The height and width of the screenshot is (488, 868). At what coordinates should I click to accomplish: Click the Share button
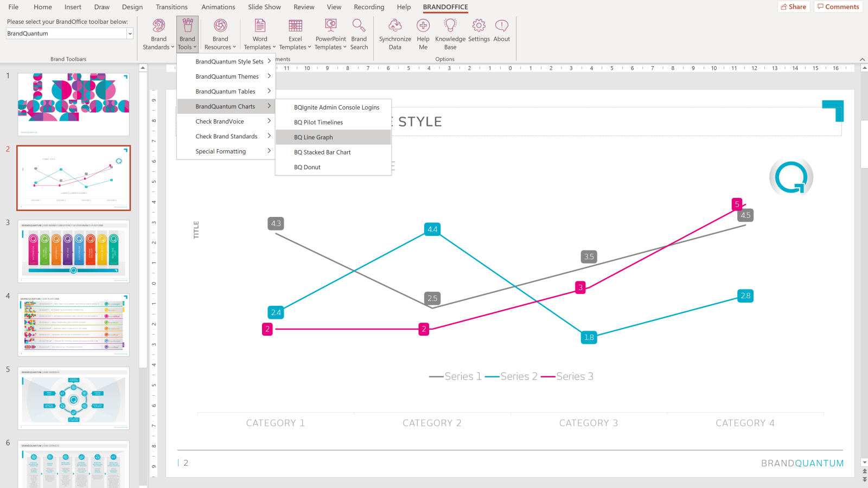pyautogui.click(x=794, y=7)
